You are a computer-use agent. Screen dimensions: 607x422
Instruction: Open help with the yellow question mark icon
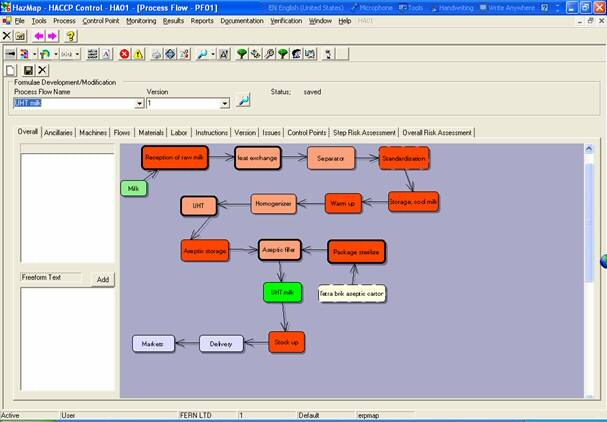coord(71,36)
